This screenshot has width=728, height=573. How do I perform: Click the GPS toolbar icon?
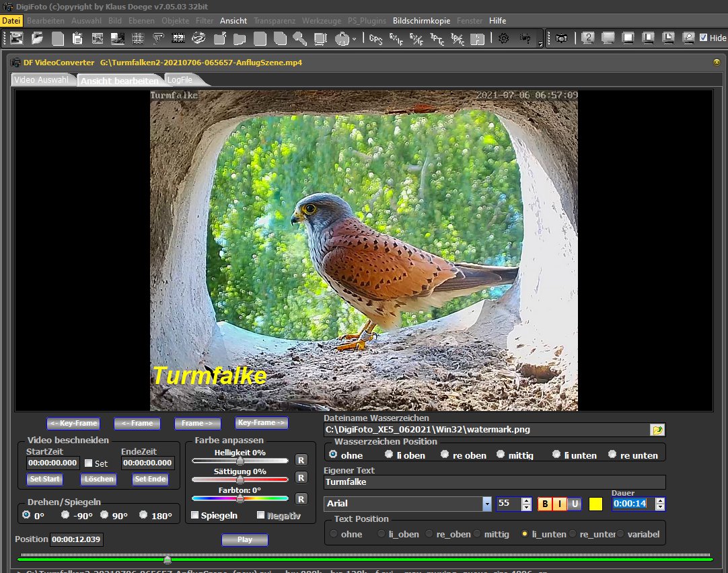coord(375,38)
